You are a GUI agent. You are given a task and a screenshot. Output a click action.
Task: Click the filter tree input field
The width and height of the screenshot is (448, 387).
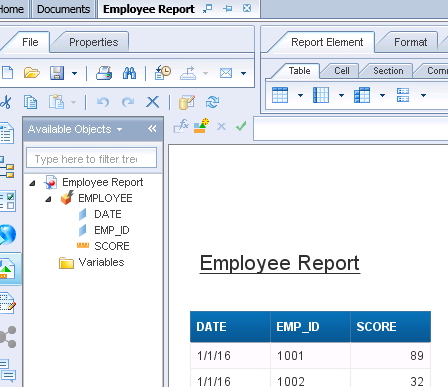pyautogui.click(x=91, y=158)
